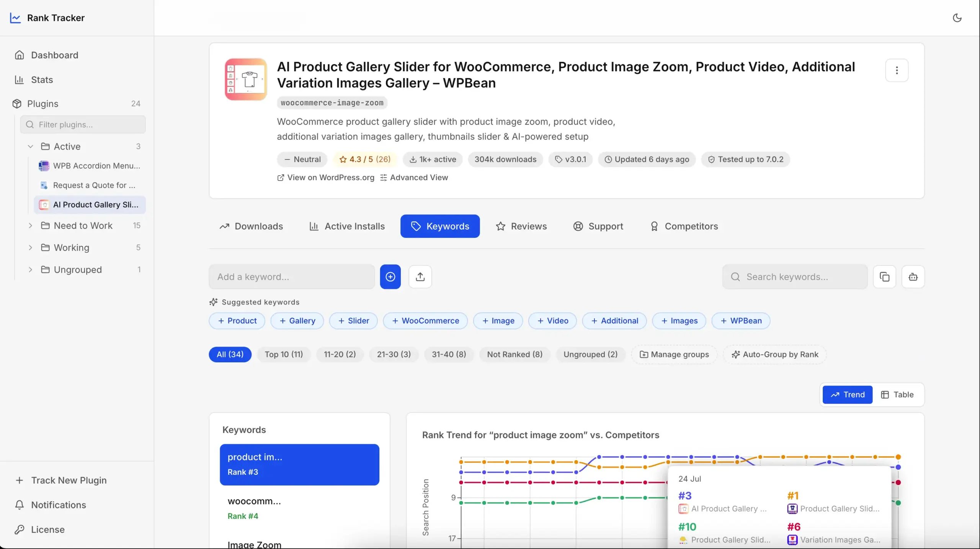
Task: Click Auto-Group by Rank
Action: click(775, 354)
